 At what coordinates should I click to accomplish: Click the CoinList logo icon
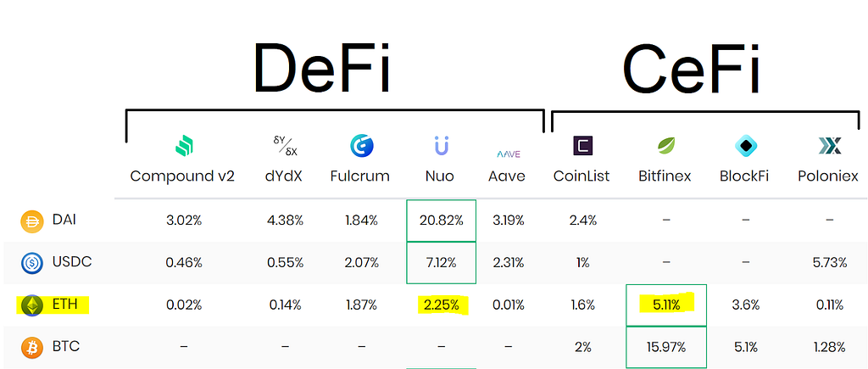pyautogui.click(x=583, y=147)
